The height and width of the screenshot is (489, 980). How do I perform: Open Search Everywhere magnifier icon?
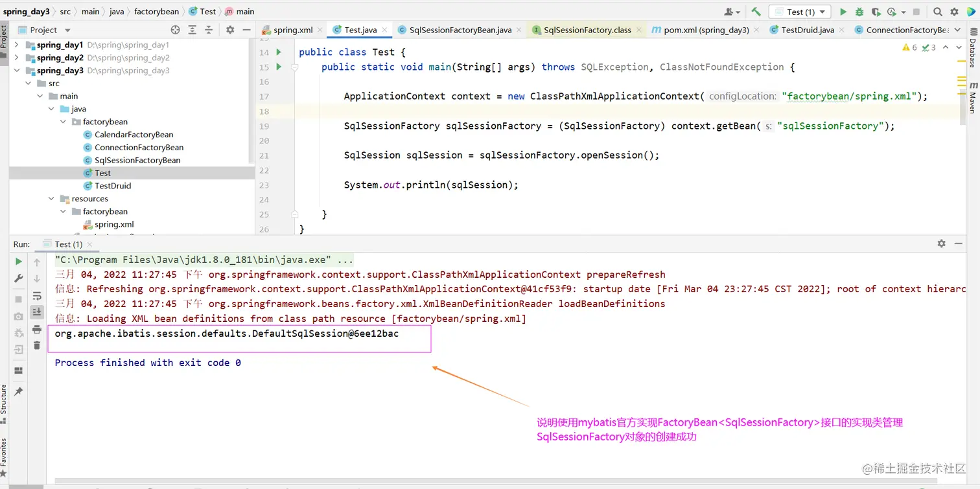point(938,12)
